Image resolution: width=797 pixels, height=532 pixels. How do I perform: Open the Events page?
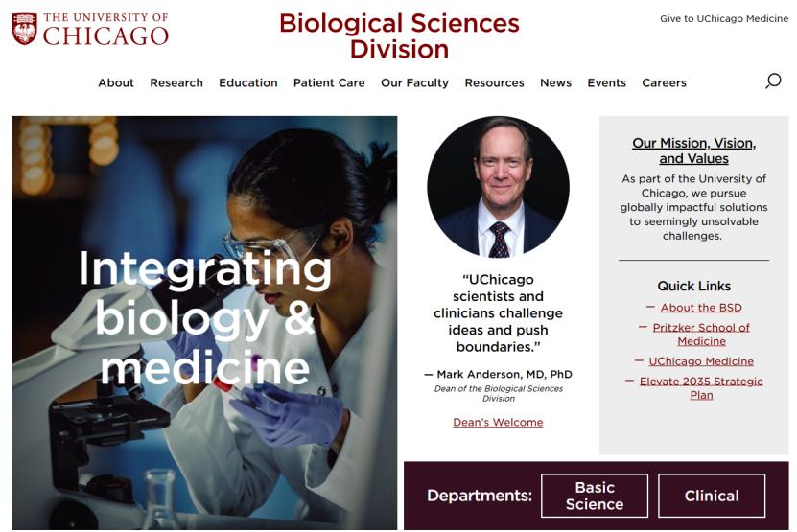point(606,82)
